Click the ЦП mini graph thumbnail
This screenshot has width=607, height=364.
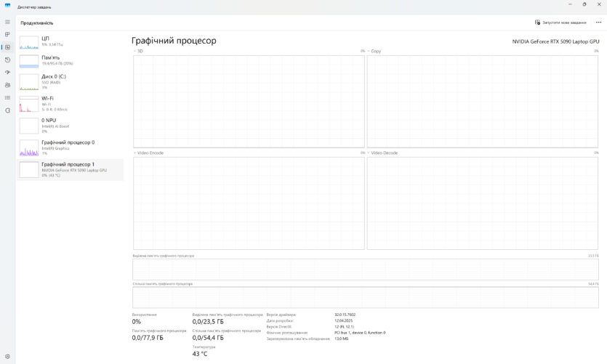coord(29,42)
